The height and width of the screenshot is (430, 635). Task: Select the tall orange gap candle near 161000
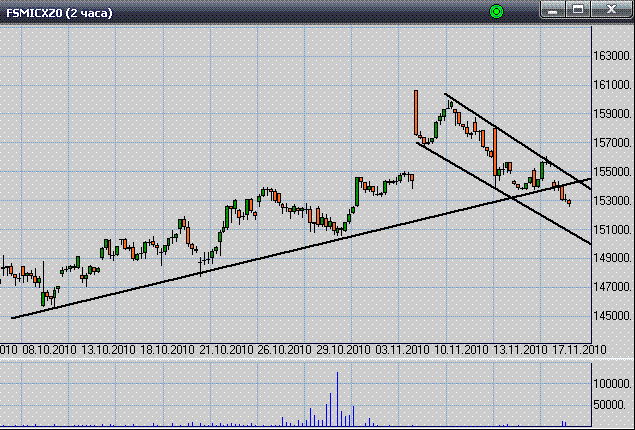coord(416,113)
